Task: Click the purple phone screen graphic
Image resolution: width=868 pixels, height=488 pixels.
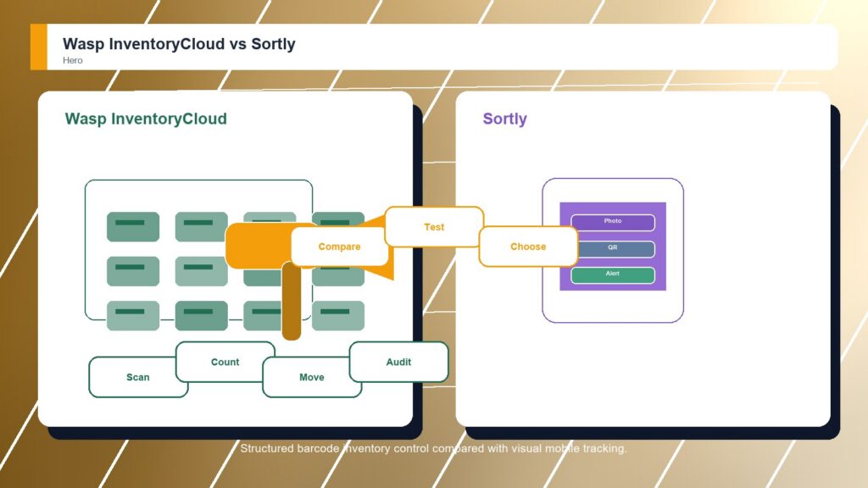Action: (x=613, y=247)
